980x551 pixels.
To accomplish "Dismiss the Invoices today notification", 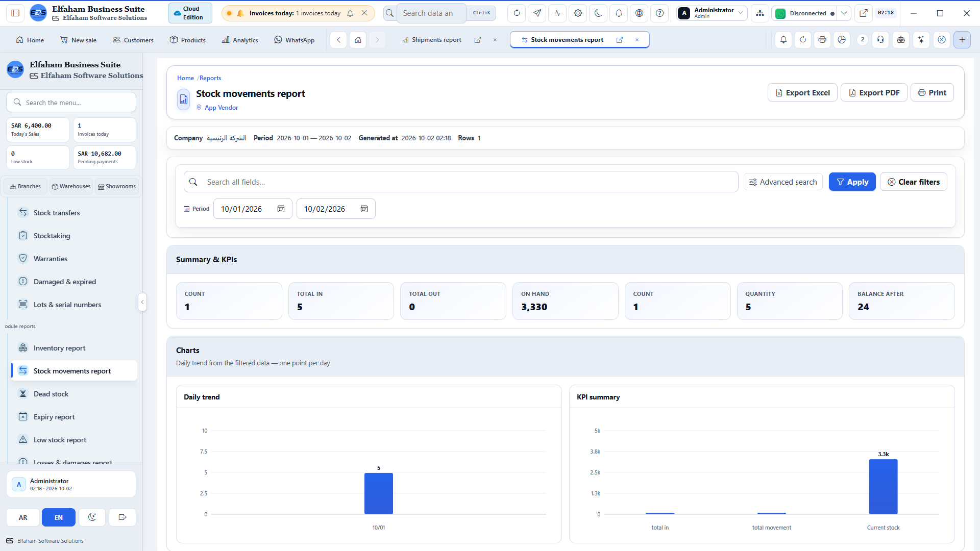I will 364,13.
